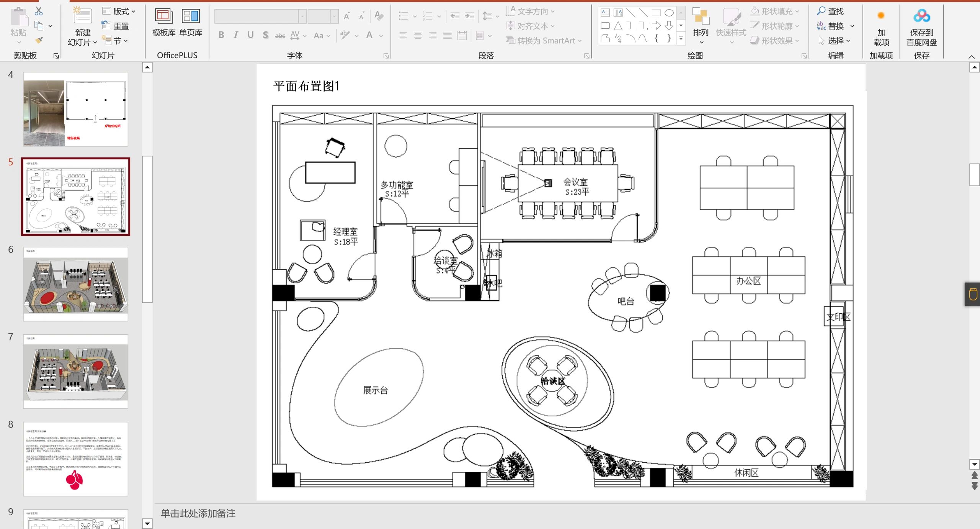Toggle Italic formatting

236,35
